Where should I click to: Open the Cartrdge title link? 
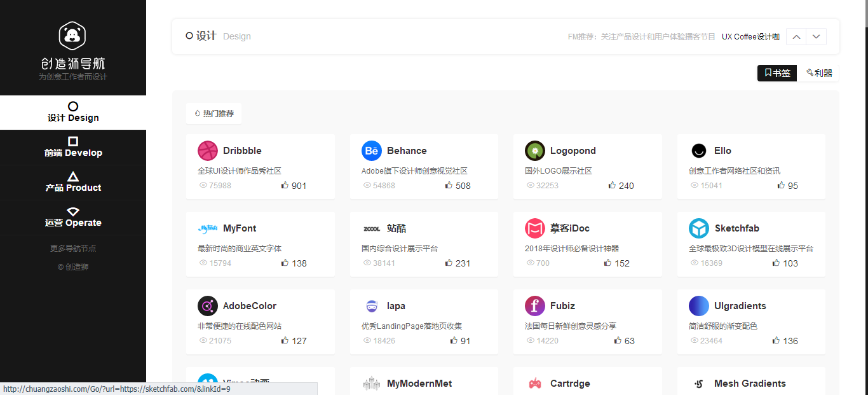tap(570, 384)
